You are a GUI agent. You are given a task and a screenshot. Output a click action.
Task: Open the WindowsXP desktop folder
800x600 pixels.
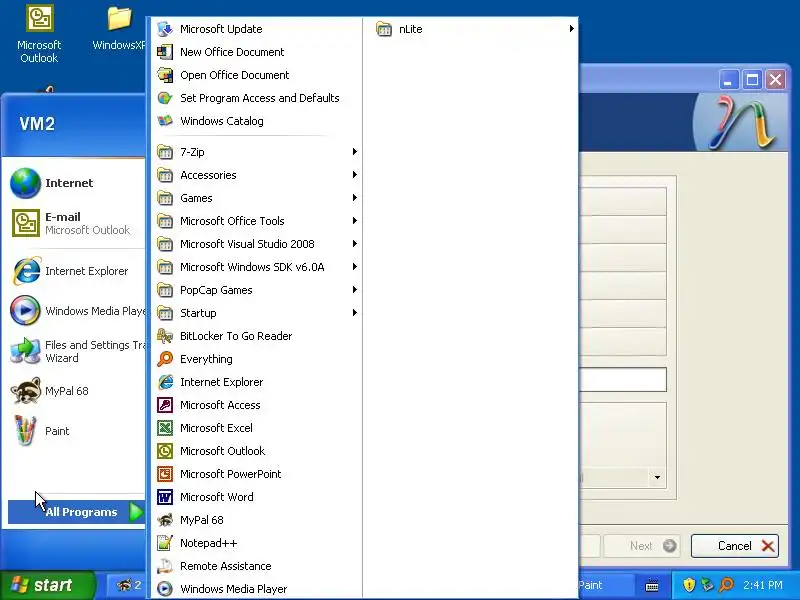(x=119, y=29)
